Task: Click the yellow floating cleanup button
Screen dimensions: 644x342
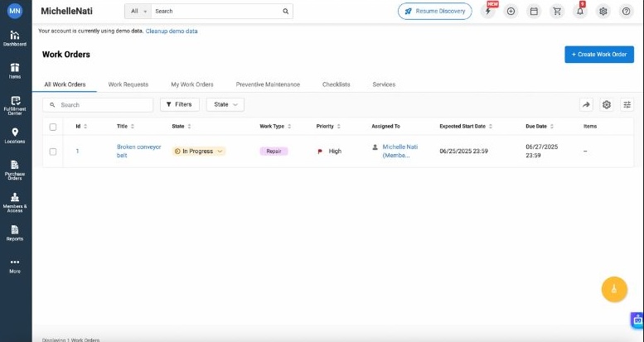Action: tap(614, 289)
